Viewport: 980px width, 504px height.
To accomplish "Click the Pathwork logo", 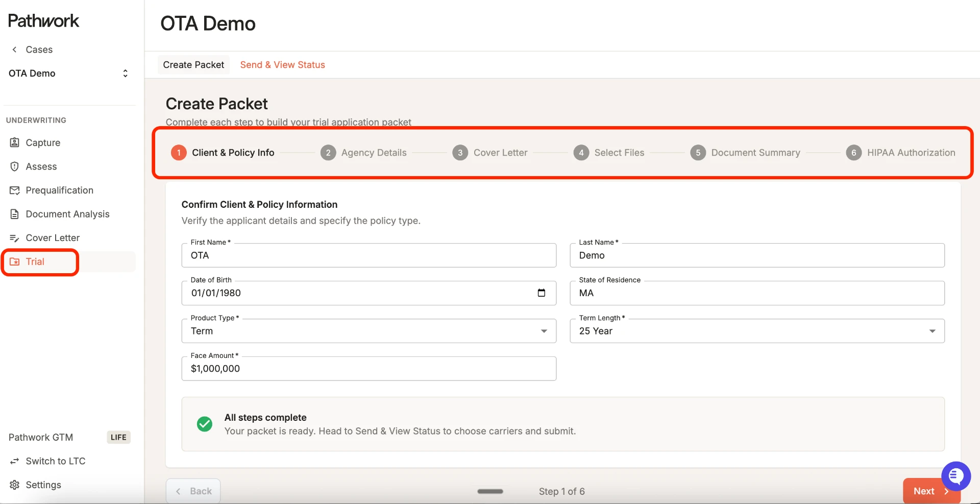I will pos(43,21).
